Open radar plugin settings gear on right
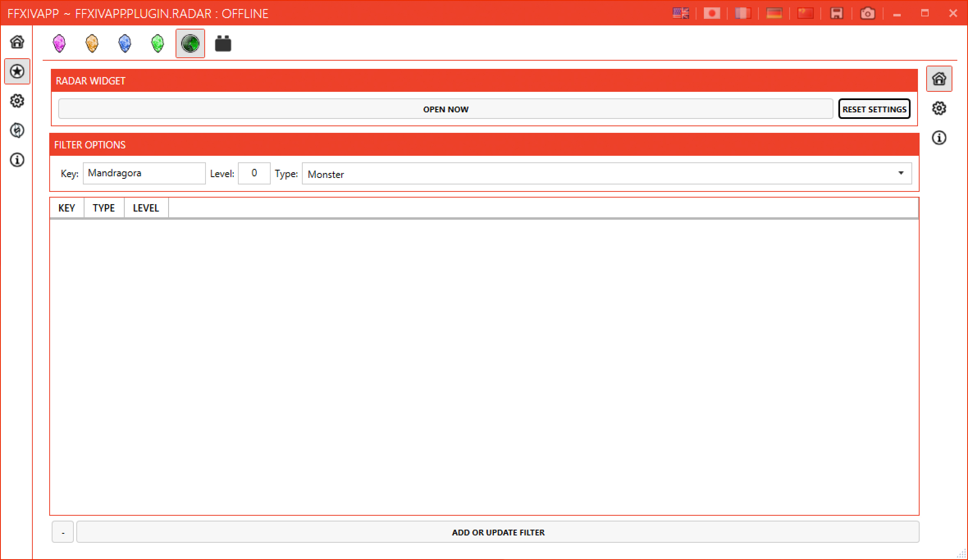 coord(939,108)
